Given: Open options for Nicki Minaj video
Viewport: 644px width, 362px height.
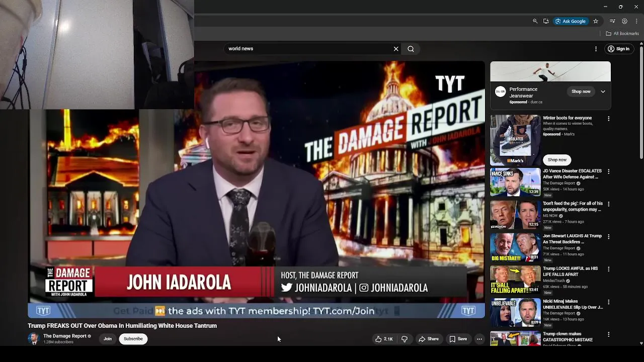Looking at the screenshot, I should (608, 302).
